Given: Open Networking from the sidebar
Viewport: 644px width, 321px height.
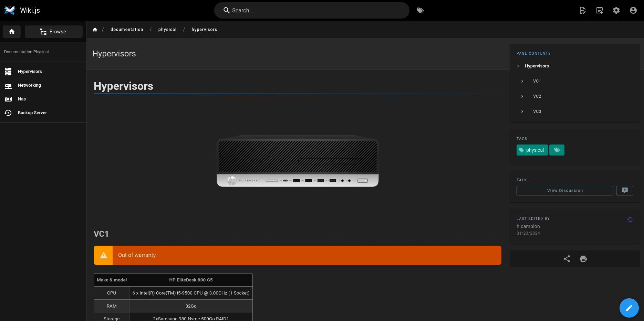Looking at the screenshot, I should click(43, 85).
